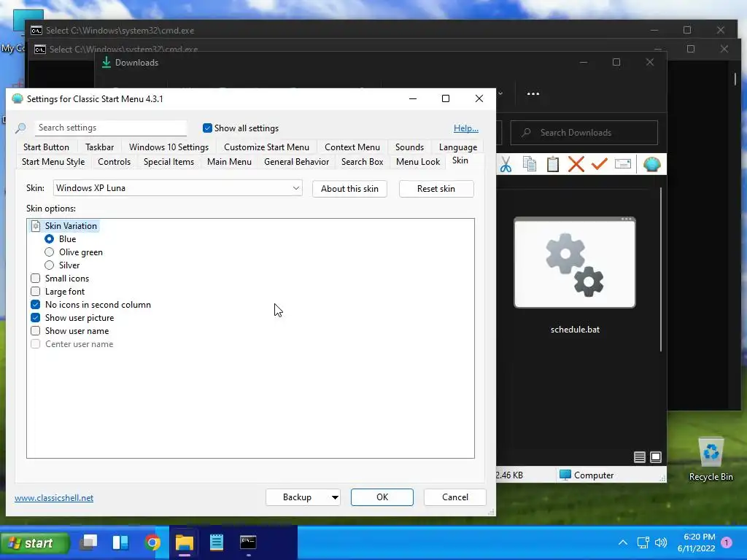The height and width of the screenshot is (560, 747).
Task: Enable Small icons checkbox
Action: click(x=35, y=278)
